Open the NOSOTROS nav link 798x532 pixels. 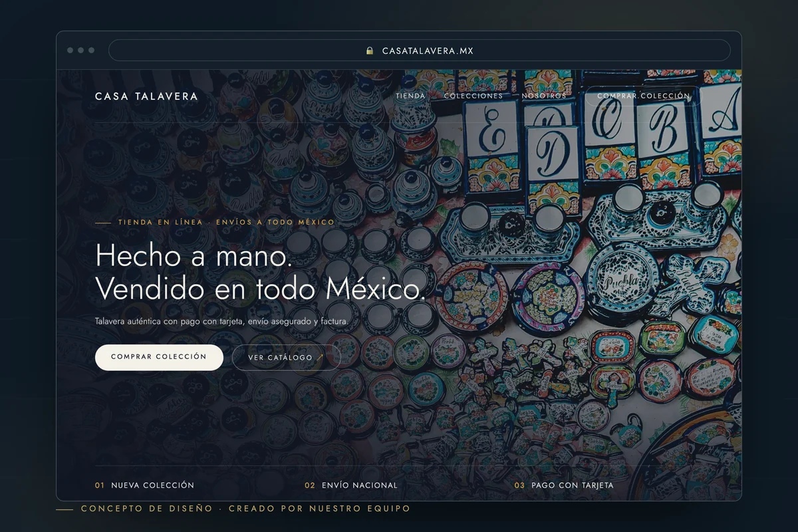(x=544, y=96)
